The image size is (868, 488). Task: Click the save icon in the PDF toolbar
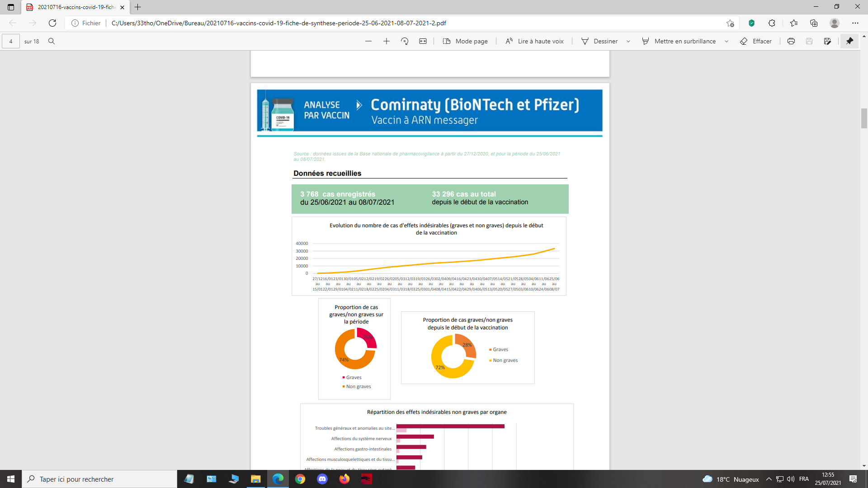tap(809, 41)
